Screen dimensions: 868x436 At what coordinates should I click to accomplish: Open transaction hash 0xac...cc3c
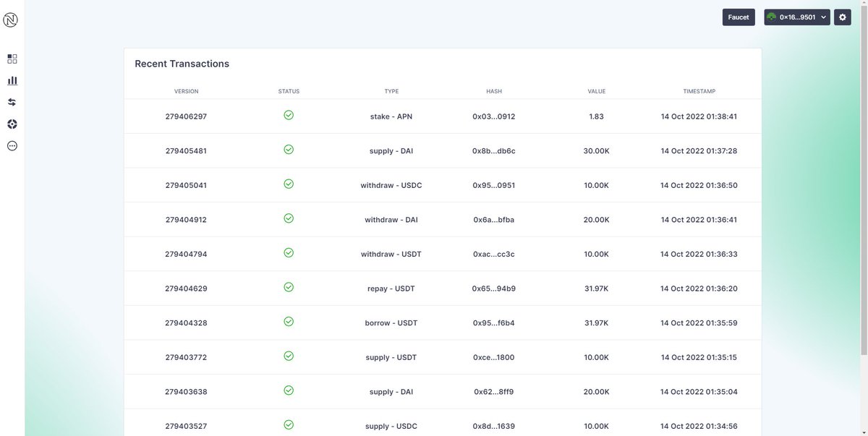(494, 254)
